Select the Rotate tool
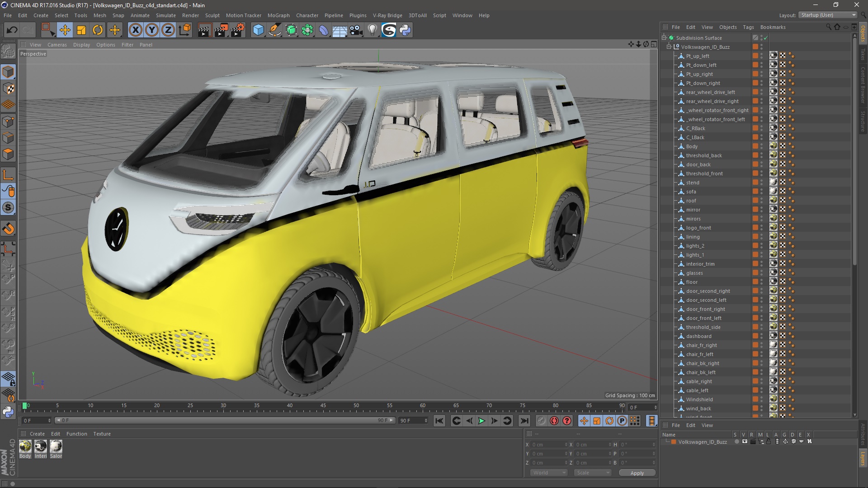Screen dimensions: 868x488 [98, 30]
